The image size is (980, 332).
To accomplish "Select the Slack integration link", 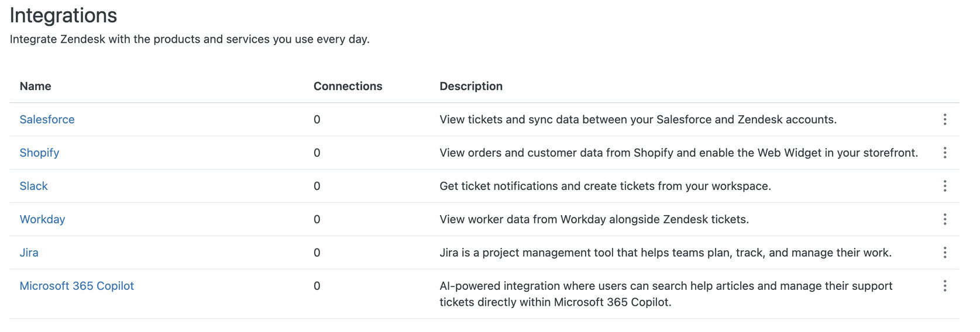I will [33, 186].
